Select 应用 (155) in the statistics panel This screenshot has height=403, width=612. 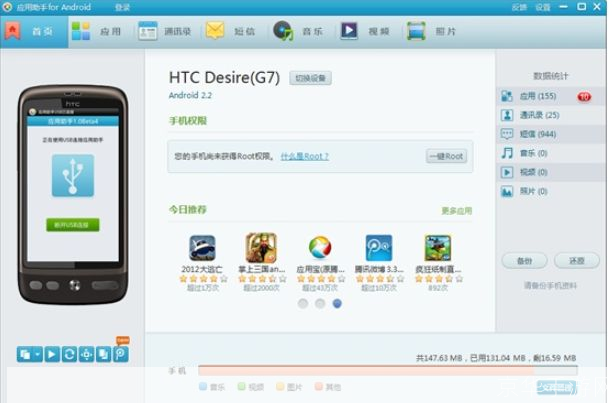coord(551,96)
